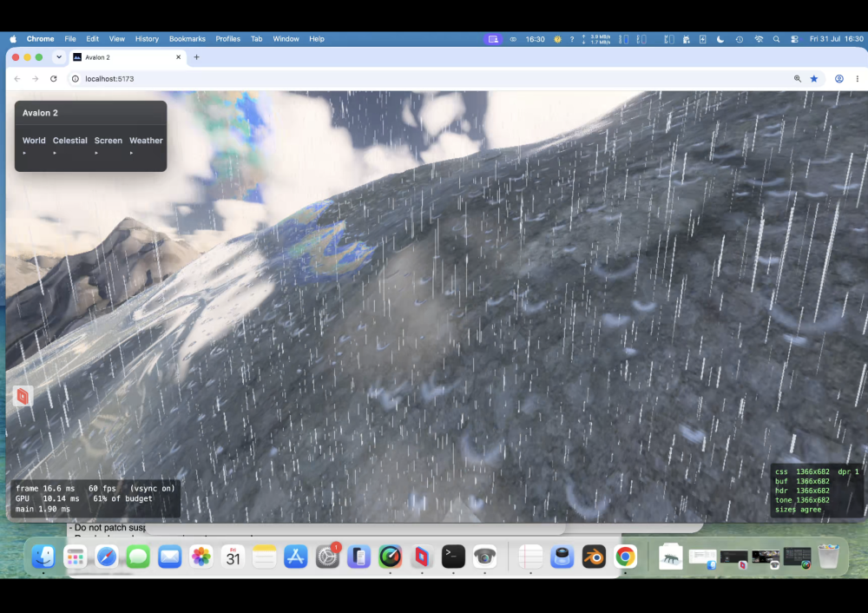Open Notes from the Dock
868x613 pixels.
pyautogui.click(x=264, y=557)
